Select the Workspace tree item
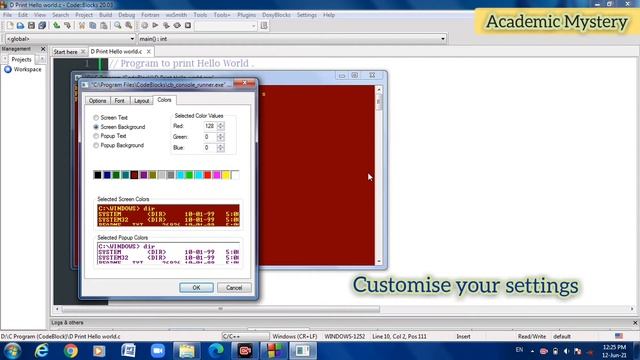Image resolution: width=640 pixels, height=360 pixels. [27, 69]
